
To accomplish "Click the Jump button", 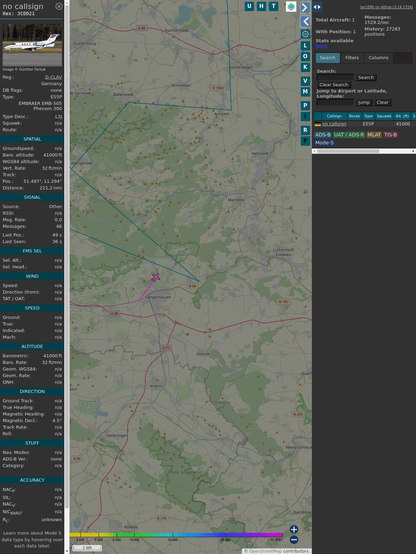I will (363, 102).
